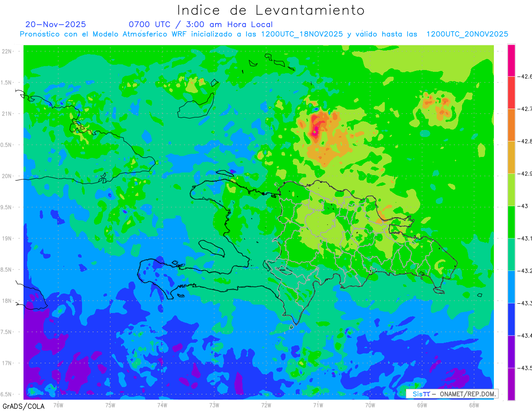The image size is (532, 411).
Task: Click the 73W longitude label
Action: (214, 405)
